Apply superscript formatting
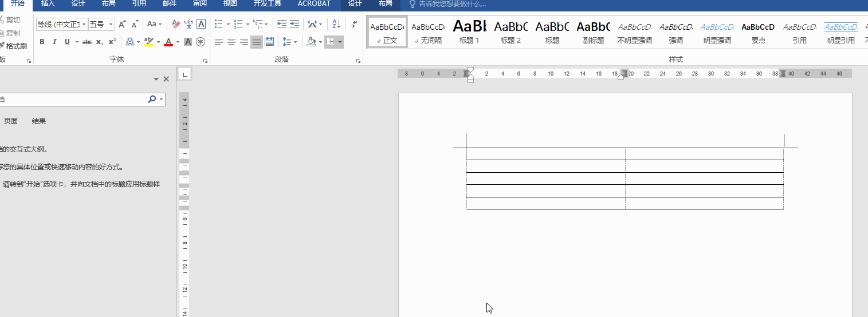Image resolution: width=868 pixels, height=317 pixels. 112,42
